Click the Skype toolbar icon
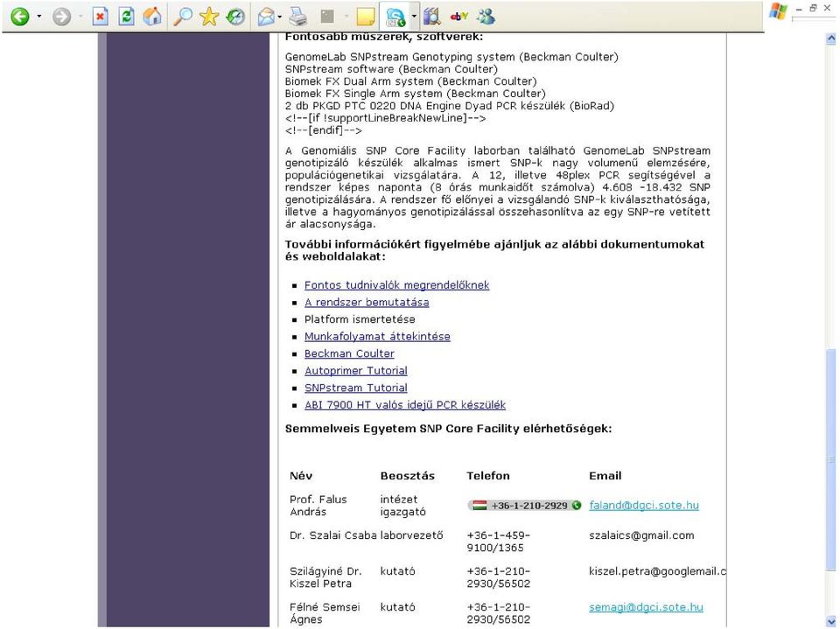The height and width of the screenshot is (629, 840). coord(395,17)
